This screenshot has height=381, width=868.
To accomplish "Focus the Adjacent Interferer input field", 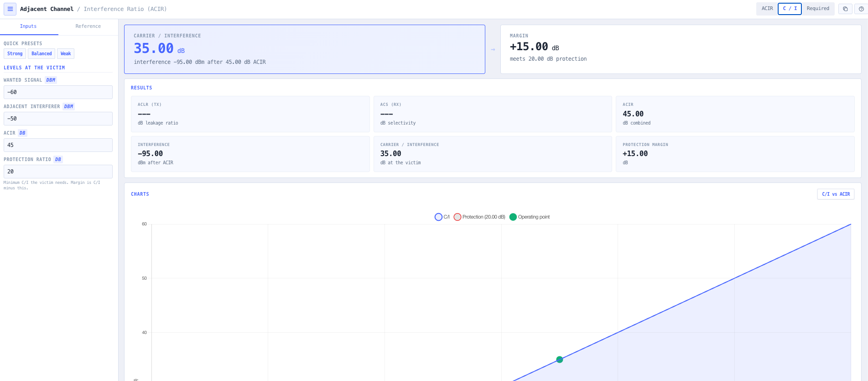I will click(58, 119).
